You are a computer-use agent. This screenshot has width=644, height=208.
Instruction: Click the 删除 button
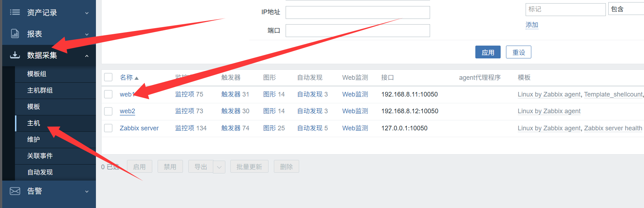(286, 167)
